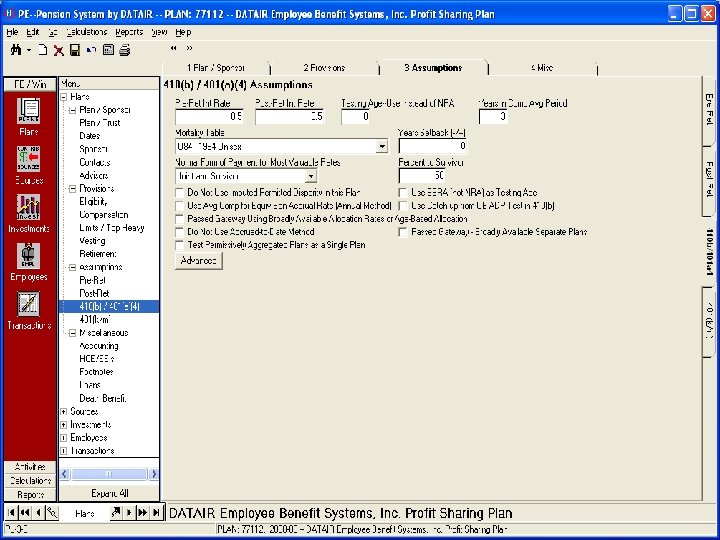The width and height of the screenshot is (720, 540).
Task: Open the find dropdown arrow beside binoculars
Action: click(28, 50)
